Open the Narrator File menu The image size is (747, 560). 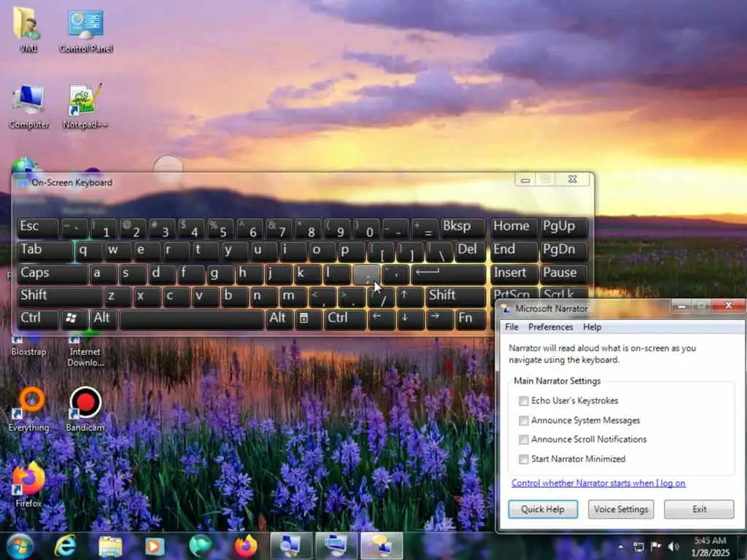(511, 327)
